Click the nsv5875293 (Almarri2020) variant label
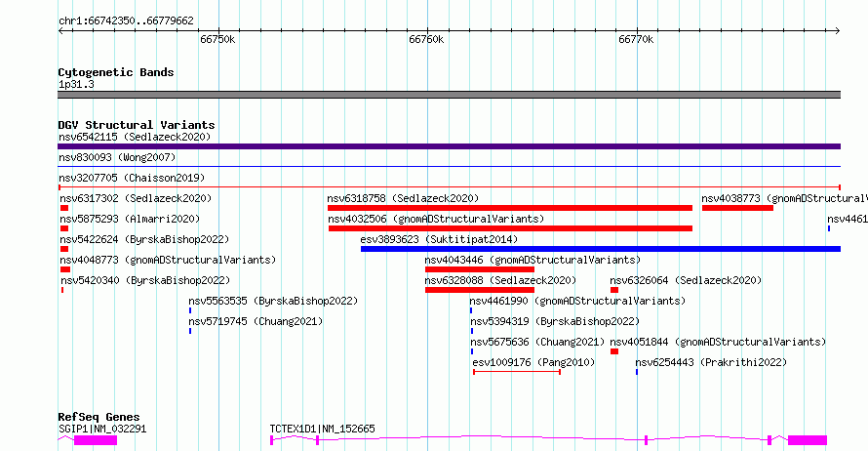 (130, 219)
